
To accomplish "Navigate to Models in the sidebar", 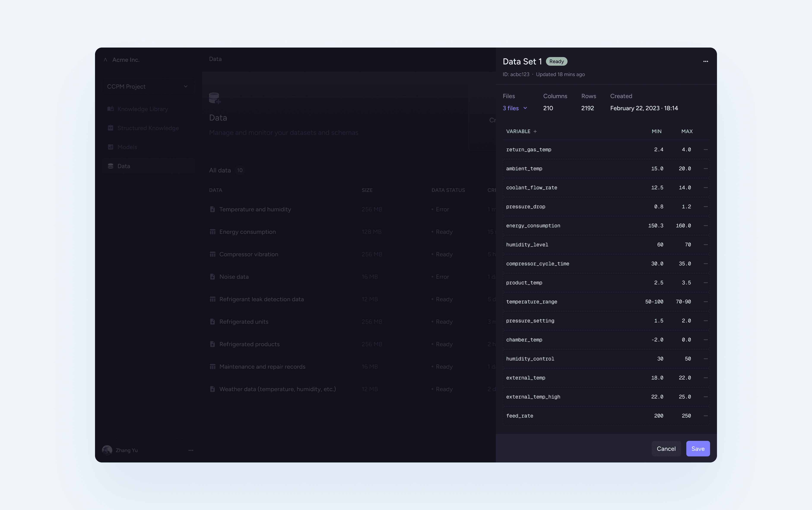I will click(127, 147).
